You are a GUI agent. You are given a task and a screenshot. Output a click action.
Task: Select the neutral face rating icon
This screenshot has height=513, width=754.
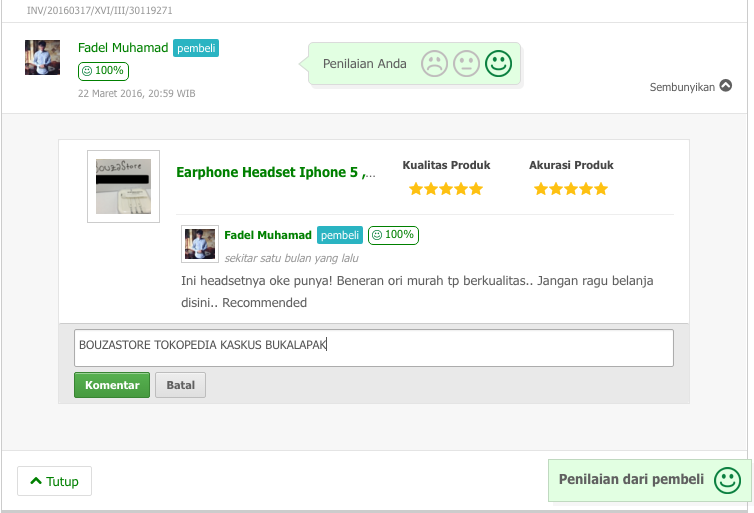pyautogui.click(x=466, y=63)
